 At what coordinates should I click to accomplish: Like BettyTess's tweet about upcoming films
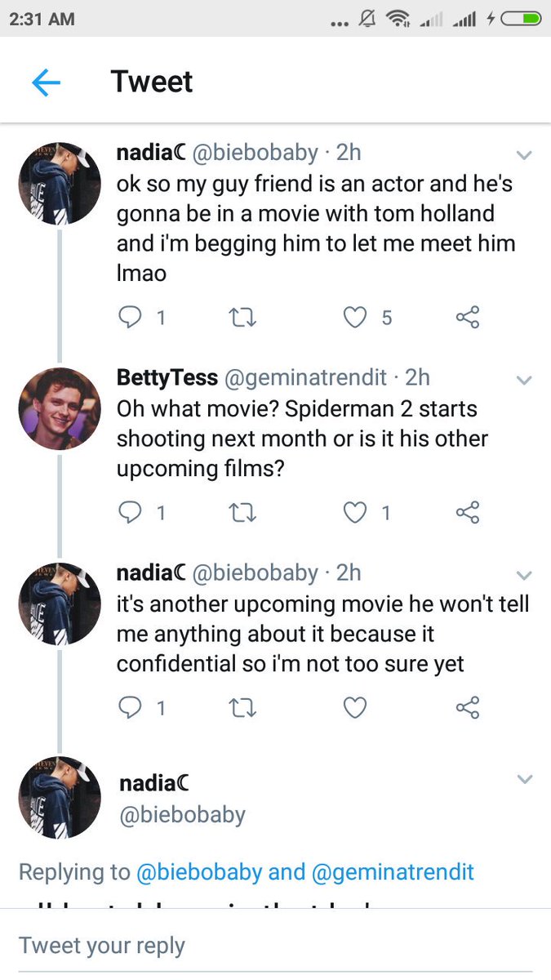point(354,512)
